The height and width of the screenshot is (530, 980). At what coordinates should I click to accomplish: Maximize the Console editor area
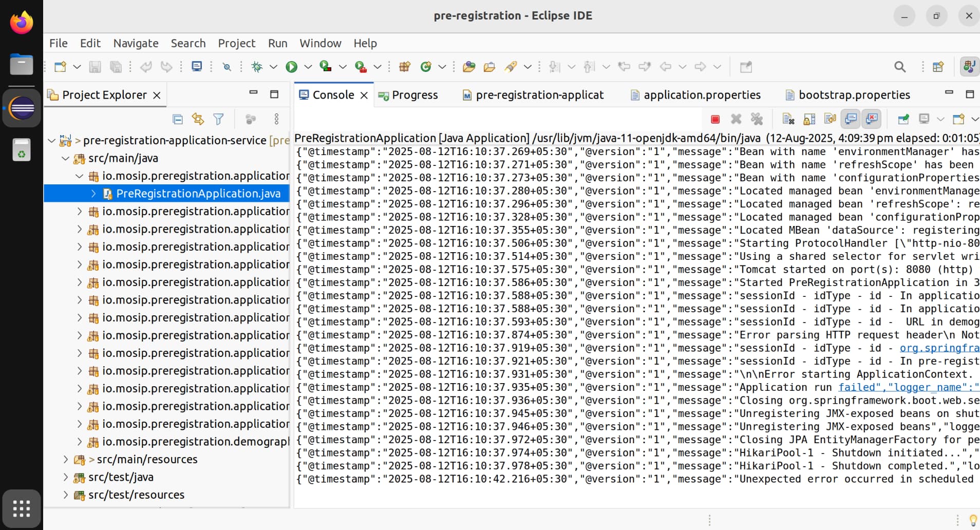coord(970,94)
